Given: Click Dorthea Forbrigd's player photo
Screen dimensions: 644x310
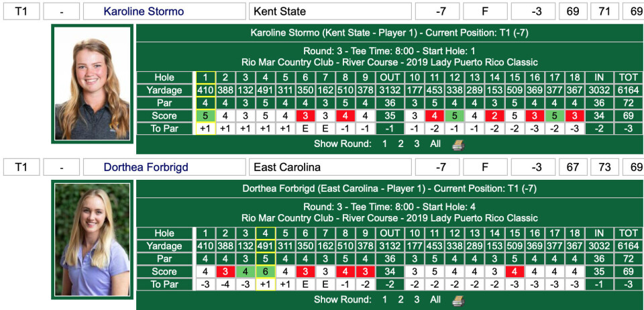Looking at the screenshot, I should [92, 240].
